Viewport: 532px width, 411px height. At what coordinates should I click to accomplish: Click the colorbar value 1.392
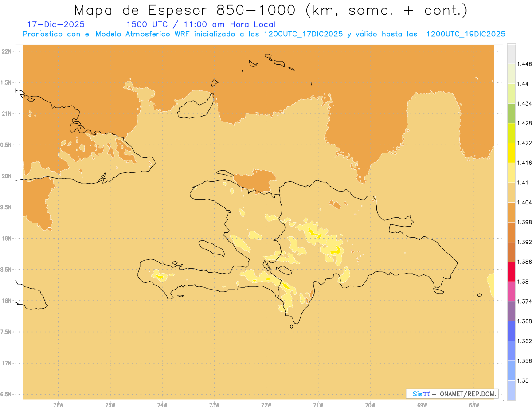[524, 242]
